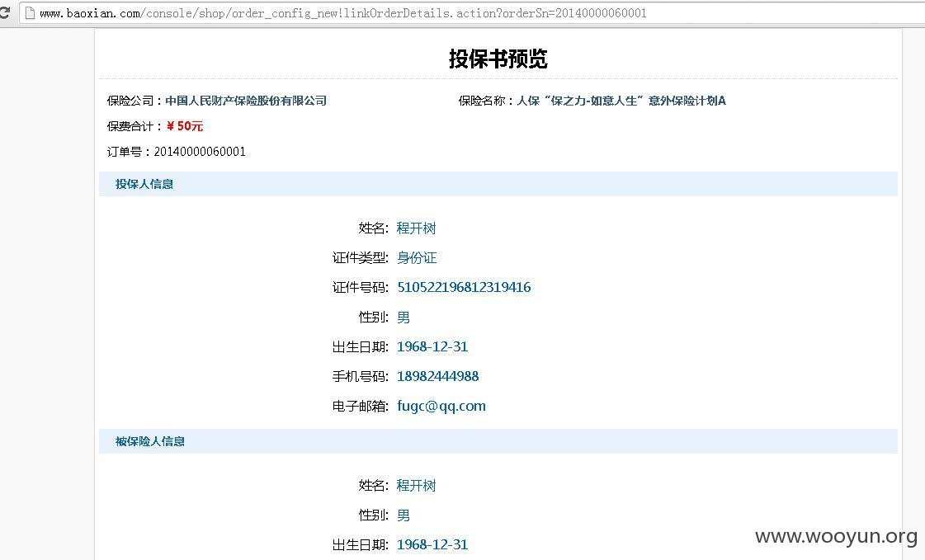Click the 投保人信息 section header

coord(498,184)
